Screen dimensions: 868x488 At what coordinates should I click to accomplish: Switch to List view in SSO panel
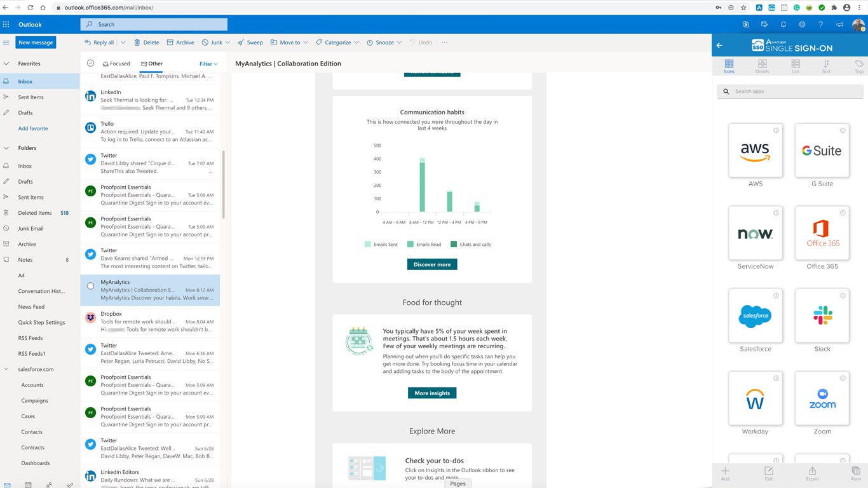click(796, 66)
